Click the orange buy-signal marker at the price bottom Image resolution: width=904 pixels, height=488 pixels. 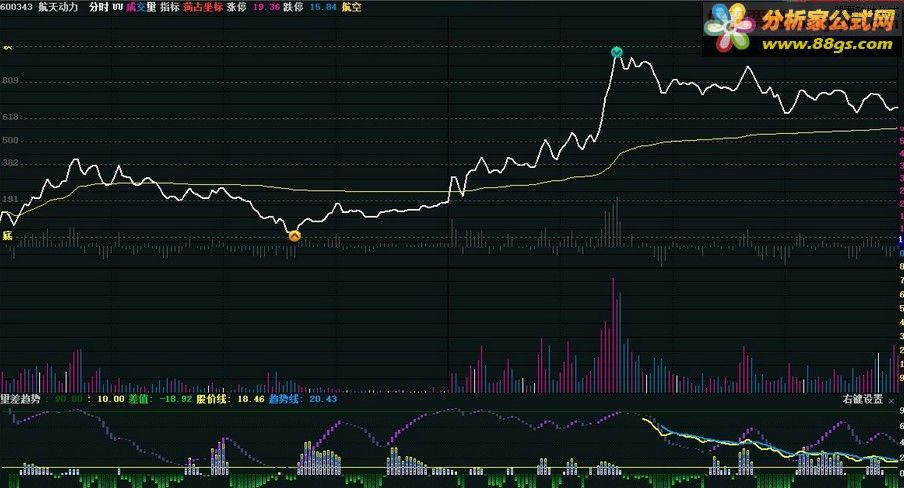(x=295, y=235)
